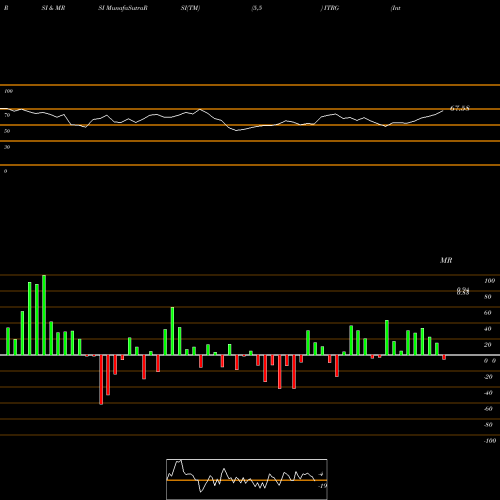The image size is (500, 500).
Task: Click the RSI current value 67.58
Action: (x=460, y=108)
